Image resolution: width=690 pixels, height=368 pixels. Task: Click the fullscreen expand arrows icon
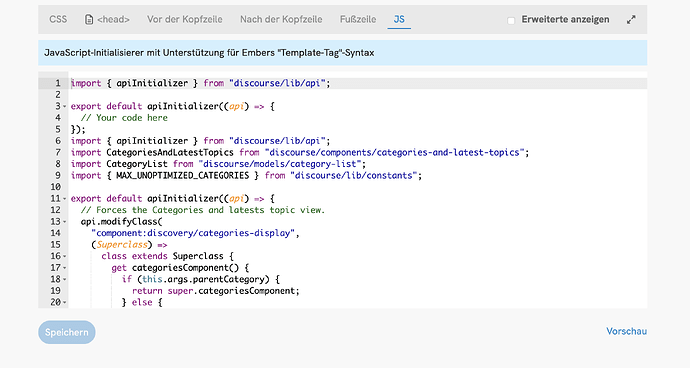631,20
